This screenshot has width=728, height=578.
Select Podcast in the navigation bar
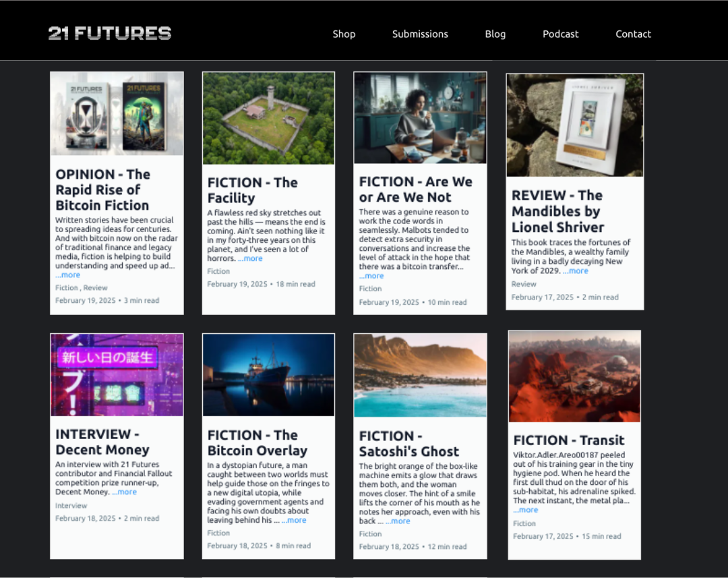pos(560,34)
